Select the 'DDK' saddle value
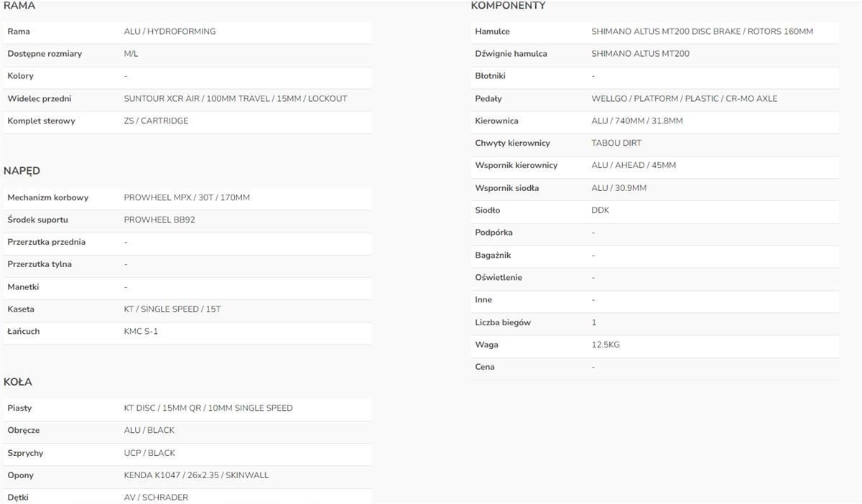 click(x=601, y=210)
